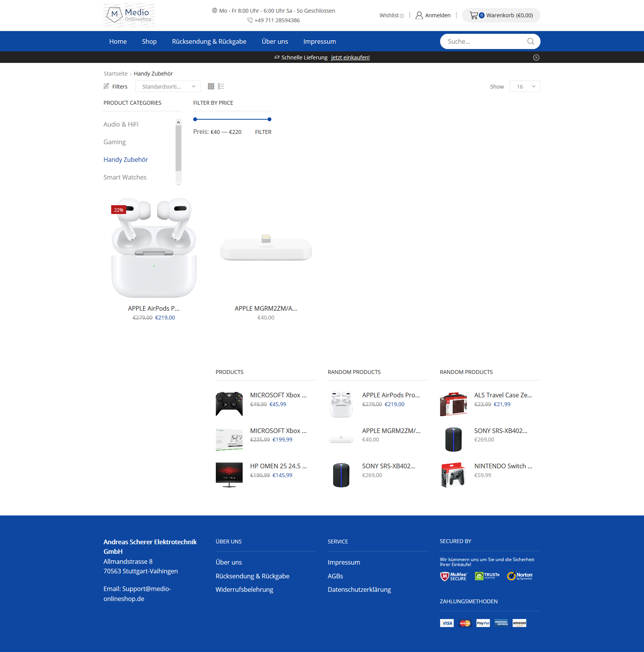The image size is (644, 652).
Task: Open Rücksendung & Rückgabe menu item
Action: coord(209,41)
